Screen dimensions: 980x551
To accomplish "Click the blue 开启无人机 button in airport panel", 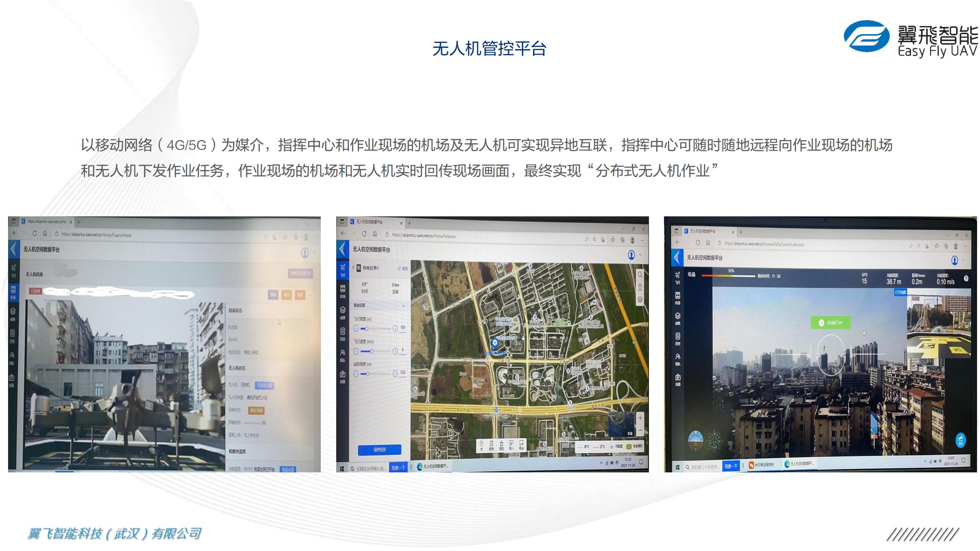I will [265, 385].
